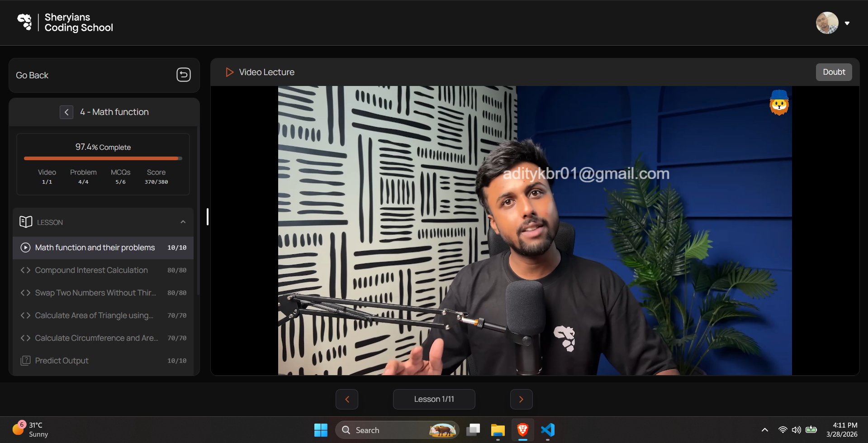Screen dimensions: 868x443
Task: Open File Explorer from taskbar
Action: (x=498, y=430)
